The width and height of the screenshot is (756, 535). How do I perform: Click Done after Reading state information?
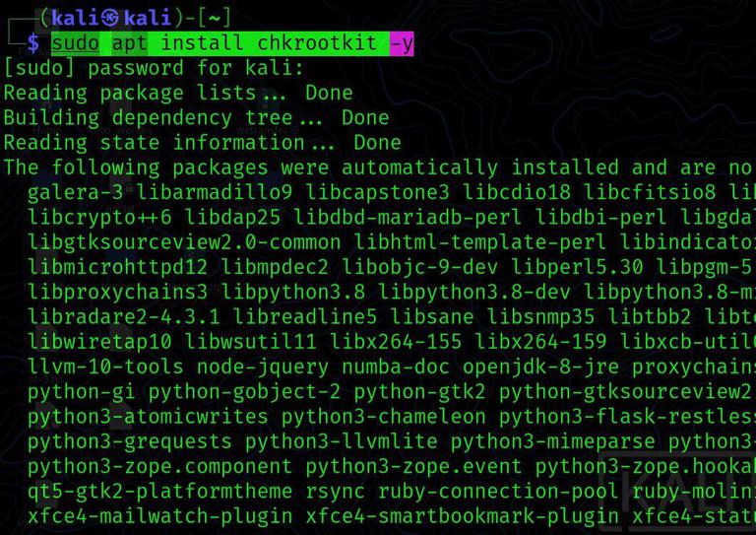pos(377,143)
